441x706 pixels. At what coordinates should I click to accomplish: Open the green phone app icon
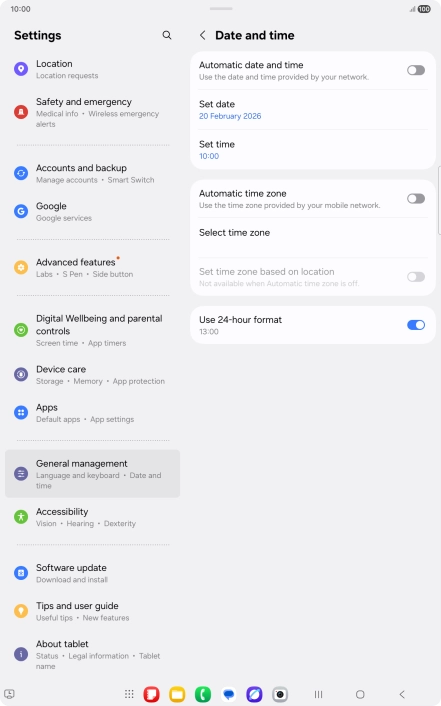[x=203, y=694]
